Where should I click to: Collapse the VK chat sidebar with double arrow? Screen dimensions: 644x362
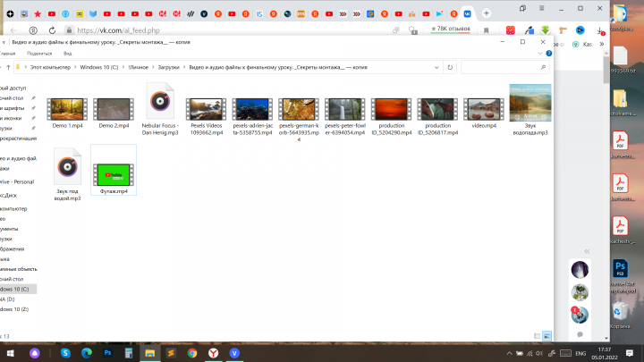pos(587,251)
